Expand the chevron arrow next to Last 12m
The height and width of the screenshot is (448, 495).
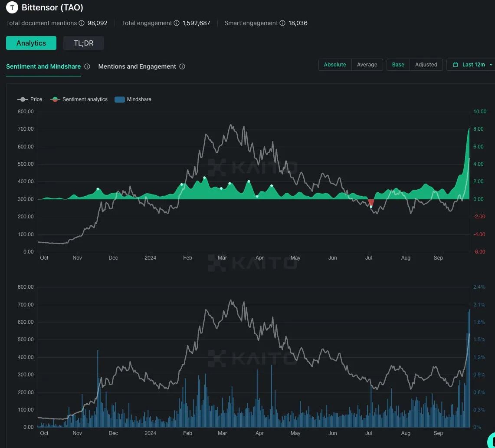491,65
